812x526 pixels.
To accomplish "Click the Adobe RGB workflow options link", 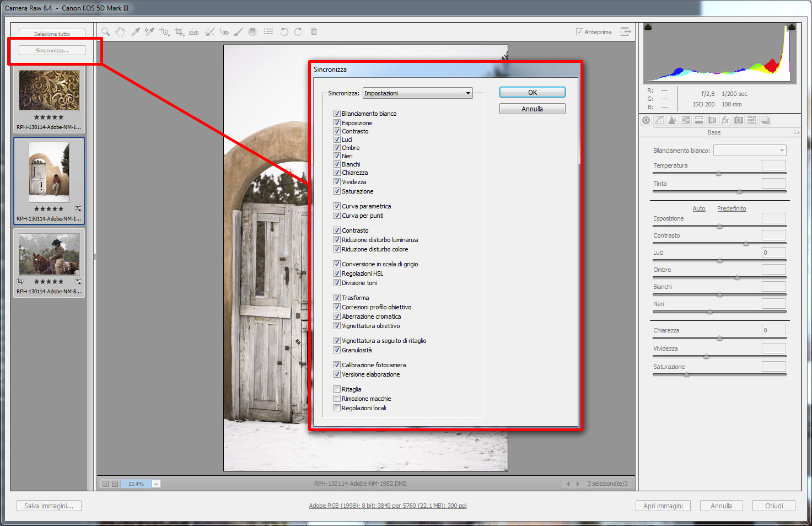I will 388,506.
